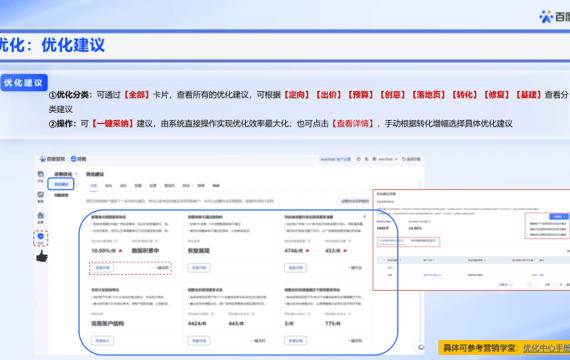Go to previous page in detail panel pagination

click(x=521, y=284)
